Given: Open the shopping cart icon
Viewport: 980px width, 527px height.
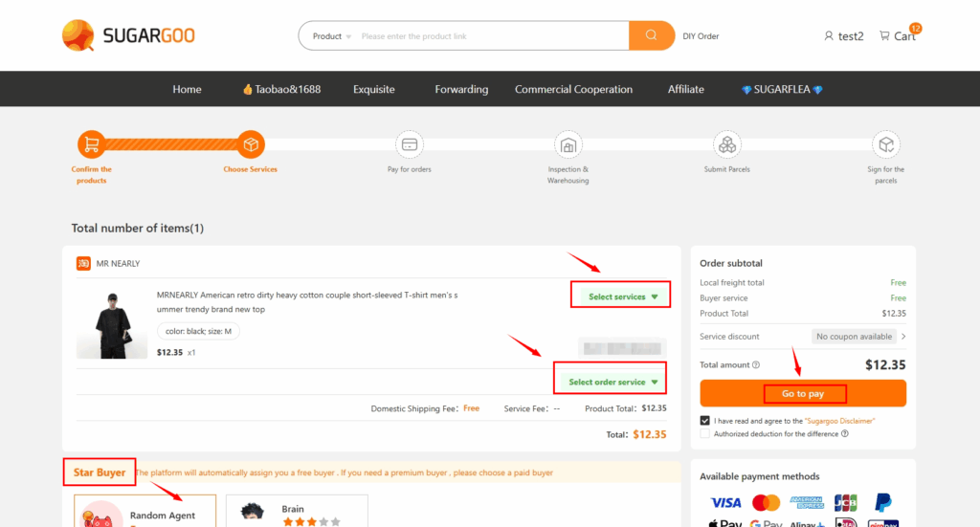Looking at the screenshot, I should click(884, 35).
